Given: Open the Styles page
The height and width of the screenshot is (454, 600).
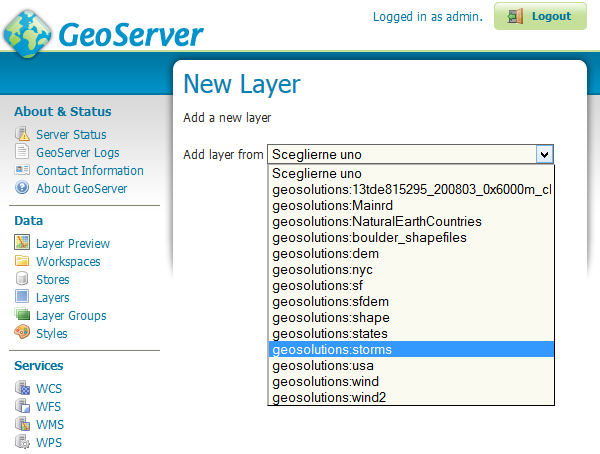Looking at the screenshot, I should point(52,333).
